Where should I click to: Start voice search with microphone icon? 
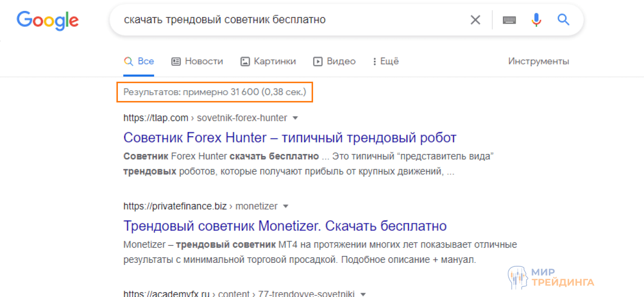click(x=536, y=20)
